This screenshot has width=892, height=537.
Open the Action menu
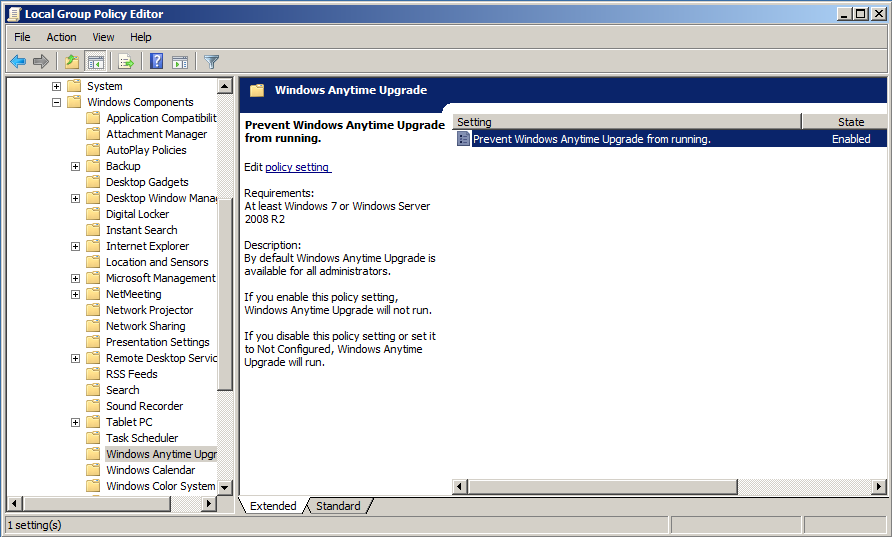pyautogui.click(x=61, y=37)
